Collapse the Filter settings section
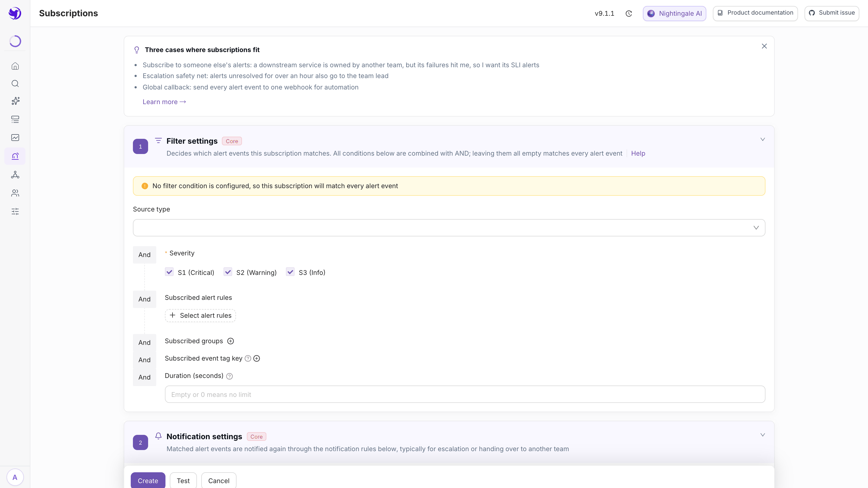868x488 pixels. (x=762, y=139)
